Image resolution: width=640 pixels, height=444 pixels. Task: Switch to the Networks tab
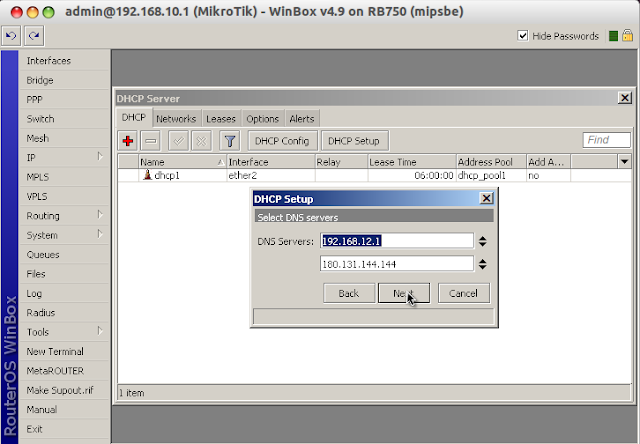[176, 119]
